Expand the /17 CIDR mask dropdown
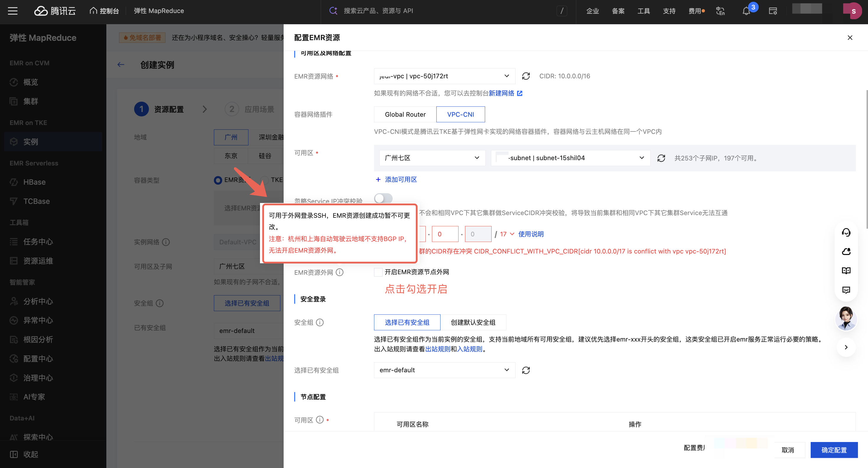This screenshot has height=468, width=868. coord(507,234)
